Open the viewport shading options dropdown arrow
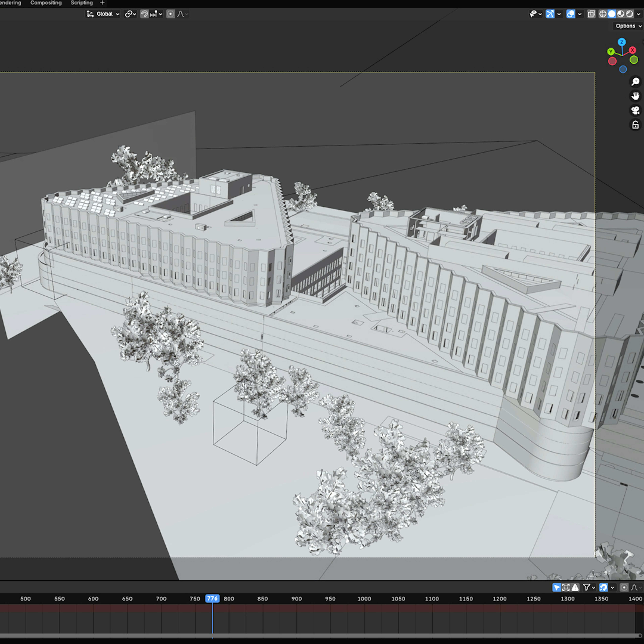The width and height of the screenshot is (644, 644). pos(639,14)
